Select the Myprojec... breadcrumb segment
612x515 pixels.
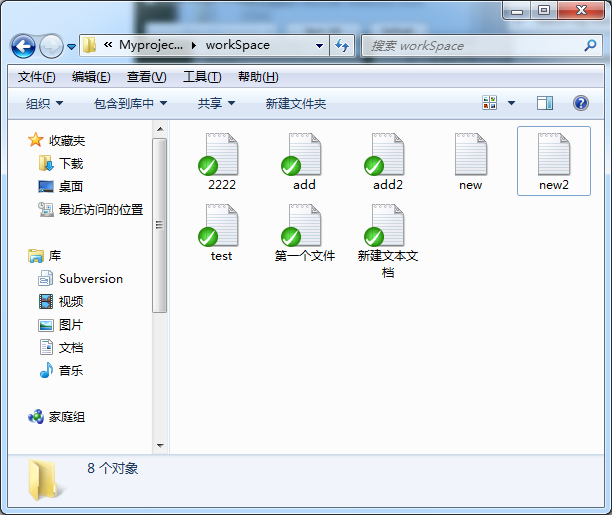click(151, 45)
